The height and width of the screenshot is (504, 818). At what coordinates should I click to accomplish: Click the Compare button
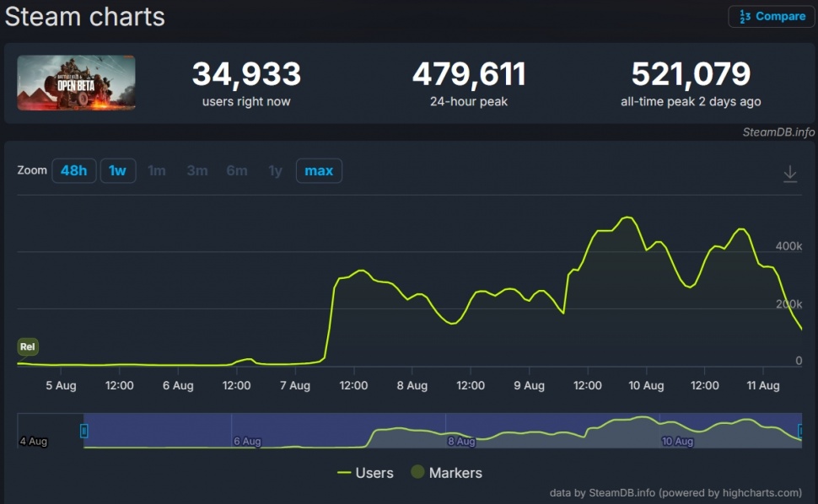tap(771, 17)
